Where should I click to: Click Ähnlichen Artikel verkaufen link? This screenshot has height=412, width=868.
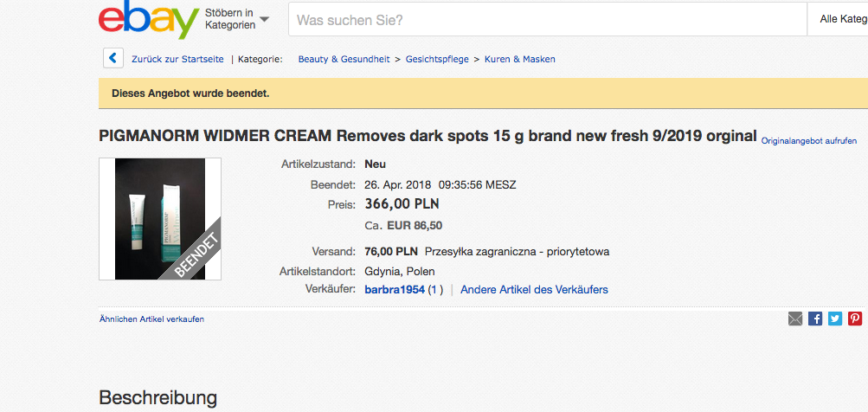coord(151,319)
